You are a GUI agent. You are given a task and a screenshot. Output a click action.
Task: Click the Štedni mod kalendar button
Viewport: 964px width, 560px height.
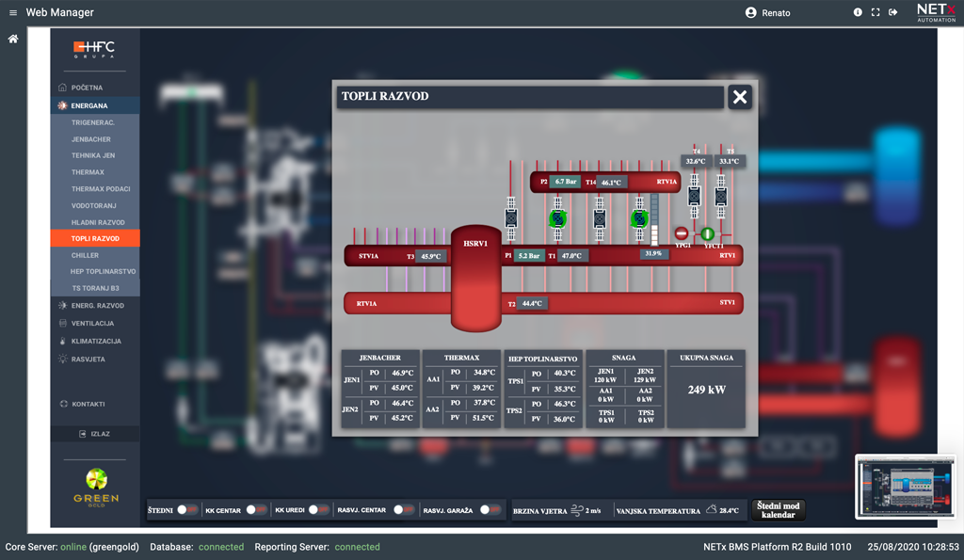778,510
